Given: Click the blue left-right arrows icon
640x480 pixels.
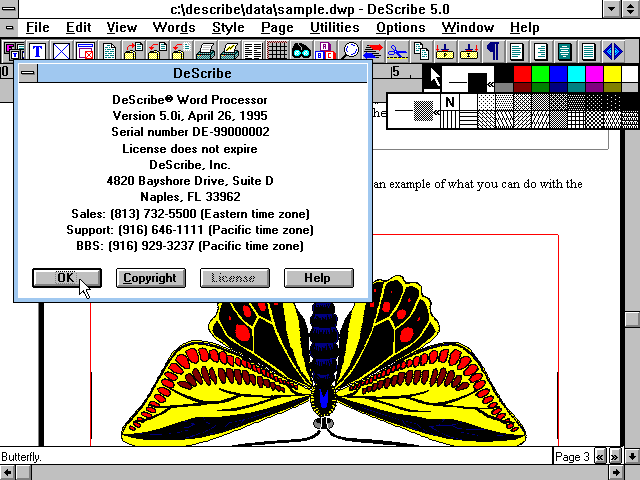Looking at the screenshot, I should click(613, 51).
